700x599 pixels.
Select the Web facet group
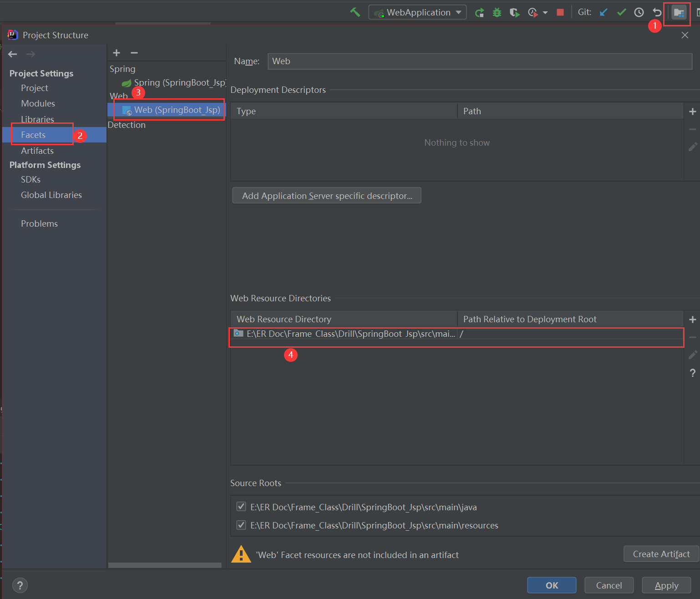118,96
